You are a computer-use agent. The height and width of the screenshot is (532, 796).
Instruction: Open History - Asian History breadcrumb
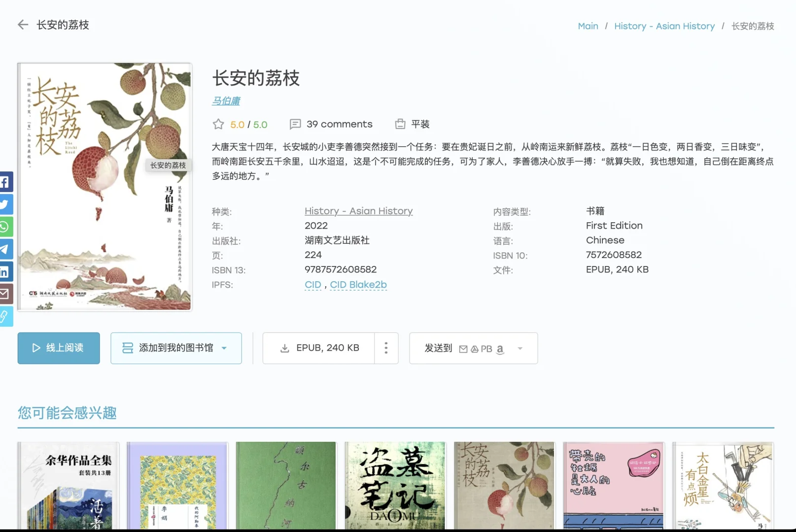(x=664, y=26)
